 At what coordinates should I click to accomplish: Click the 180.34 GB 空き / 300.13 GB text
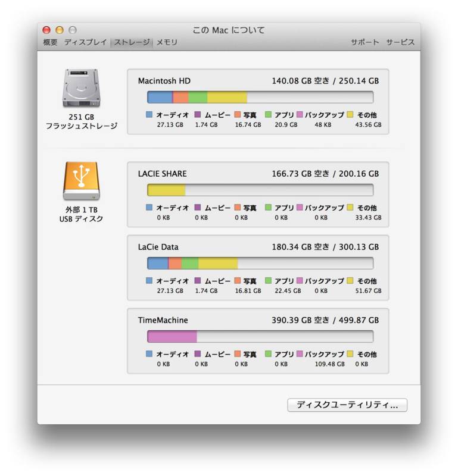point(325,247)
